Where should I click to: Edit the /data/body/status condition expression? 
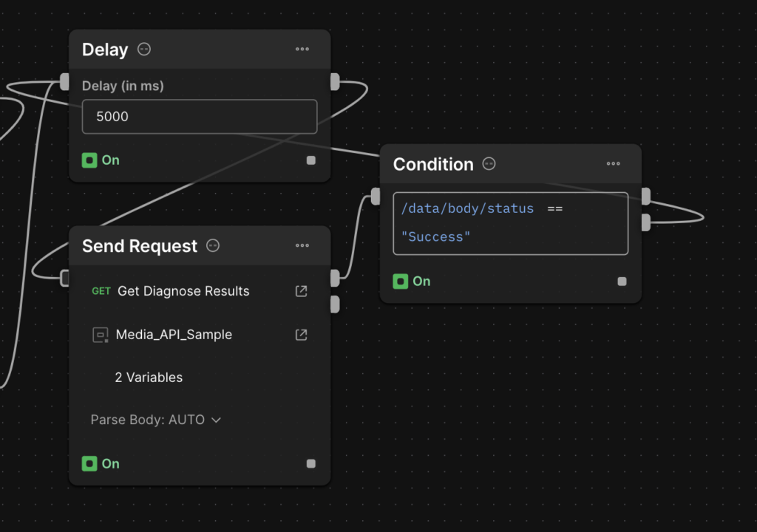tap(510, 223)
